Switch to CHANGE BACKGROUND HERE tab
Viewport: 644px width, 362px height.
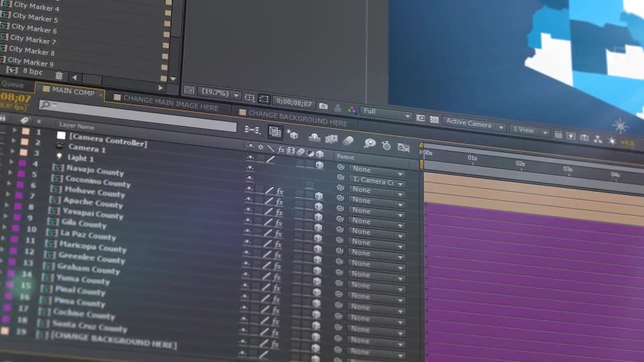pyautogui.click(x=298, y=118)
